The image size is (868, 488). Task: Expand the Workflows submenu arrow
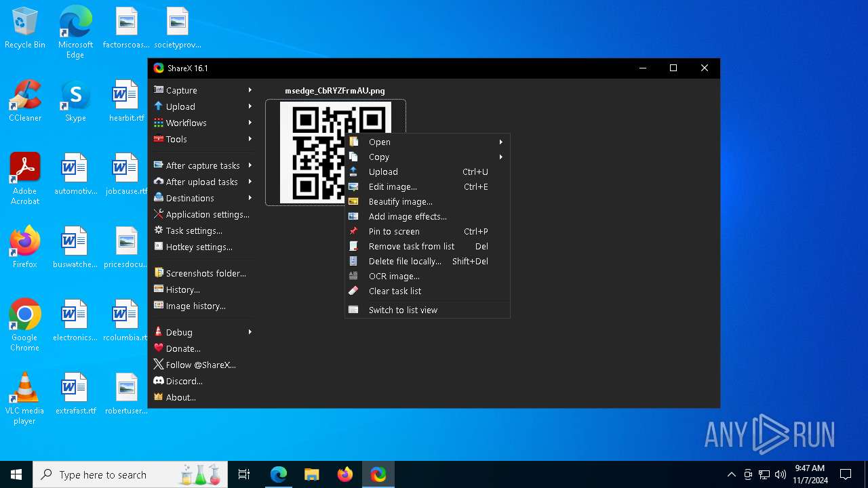pos(250,123)
